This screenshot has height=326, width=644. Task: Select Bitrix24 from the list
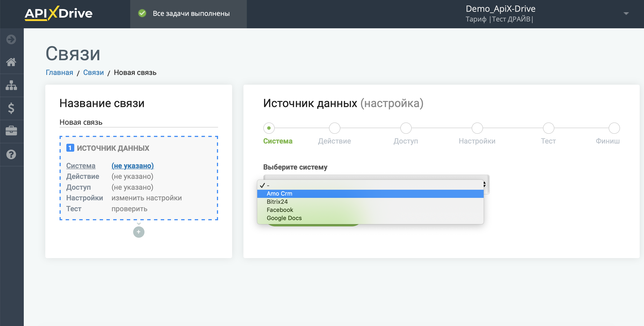click(x=370, y=202)
